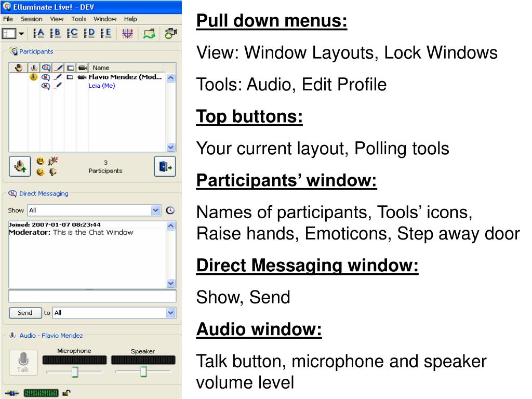Click the Audio panel microphone icon
The width and height of the screenshot is (532, 399).
12,335
